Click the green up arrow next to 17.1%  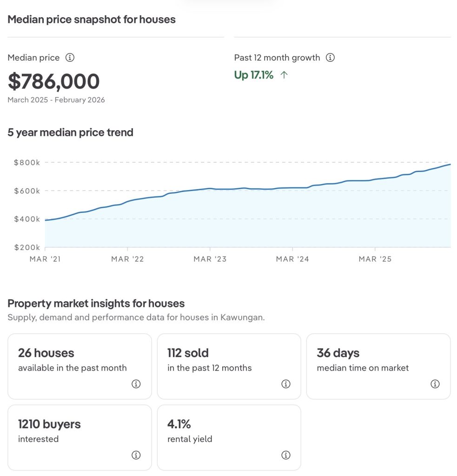(x=284, y=75)
